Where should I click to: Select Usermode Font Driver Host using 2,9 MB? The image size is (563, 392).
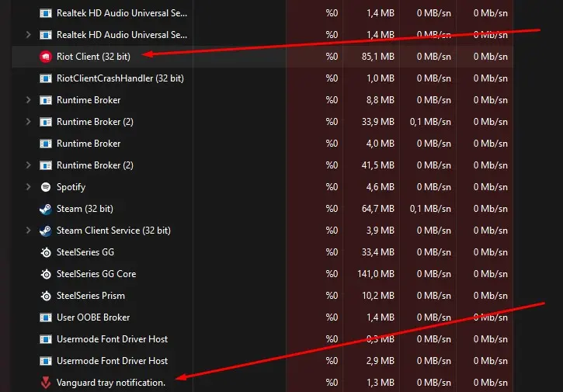tap(112, 361)
